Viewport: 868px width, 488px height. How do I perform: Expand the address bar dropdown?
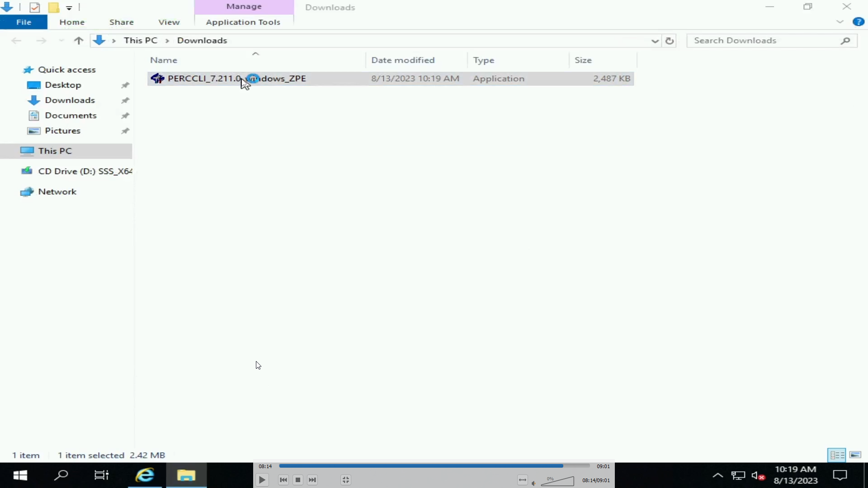point(654,40)
